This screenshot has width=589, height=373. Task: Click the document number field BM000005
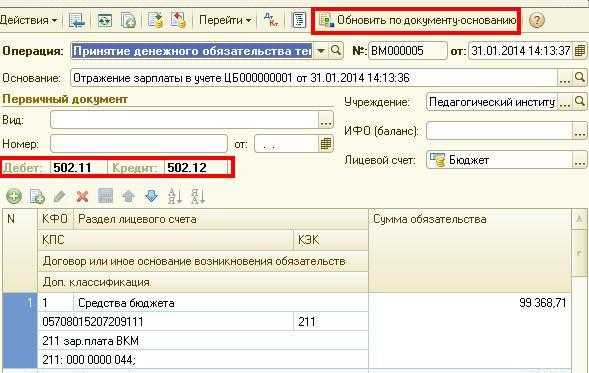click(x=408, y=51)
